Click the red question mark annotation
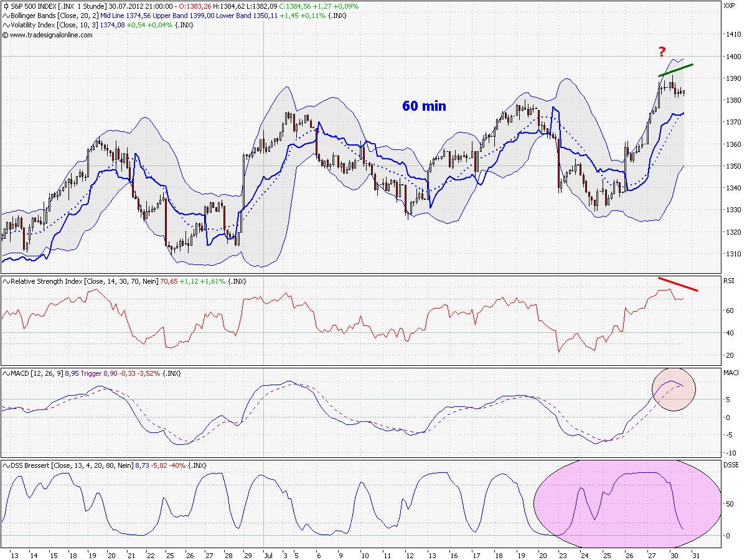This screenshot has width=747, height=560. [x=662, y=53]
